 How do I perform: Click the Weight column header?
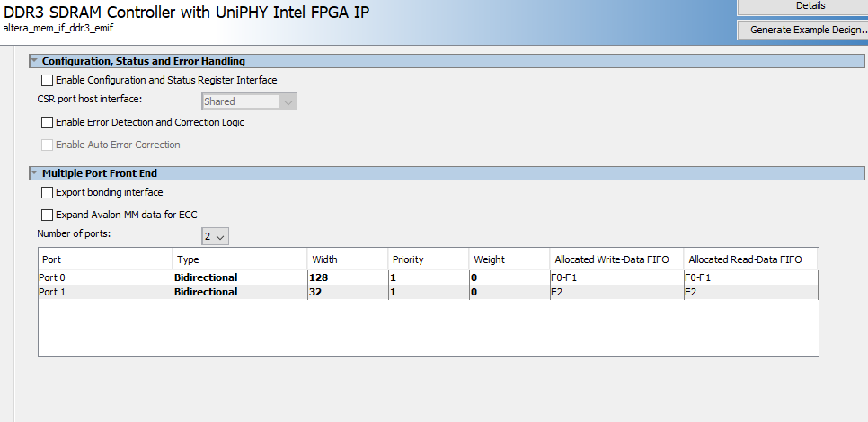pyautogui.click(x=509, y=259)
